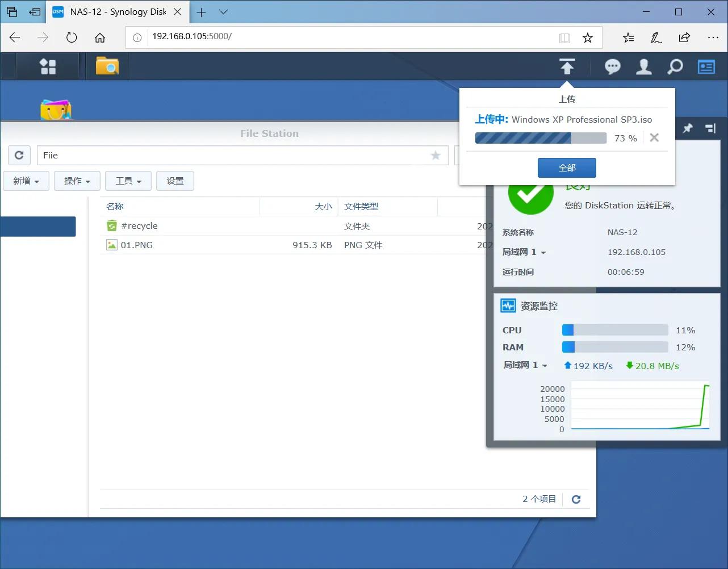Collapse the widget panel
The height and width of the screenshot is (569, 728).
[711, 128]
